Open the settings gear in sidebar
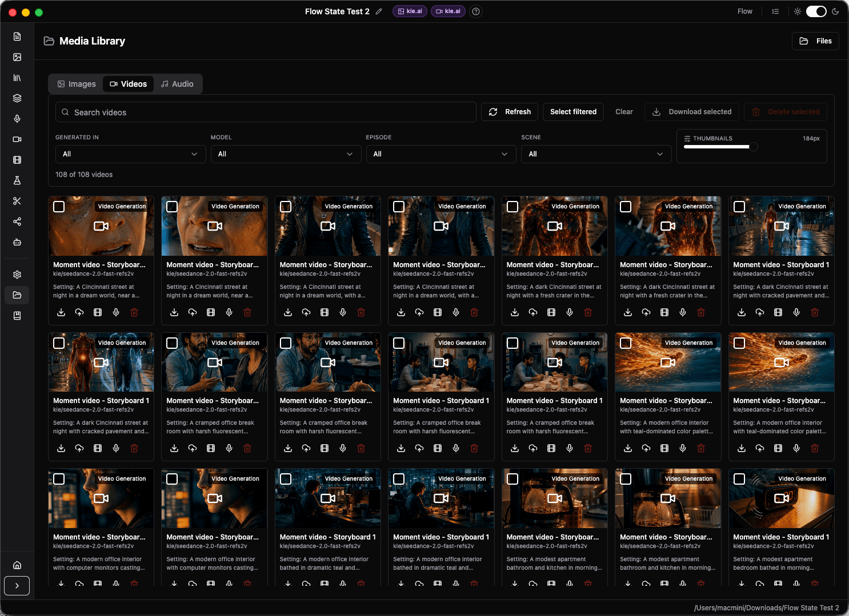The image size is (849, 616). pos(17,275)
